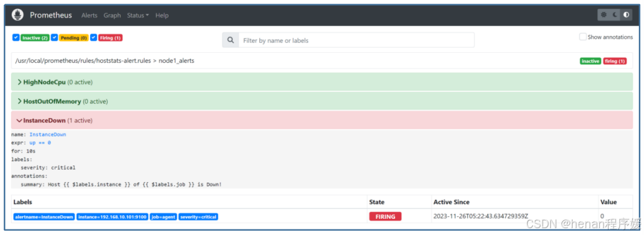
Task: Click the Labels column header
Action: 22,202
